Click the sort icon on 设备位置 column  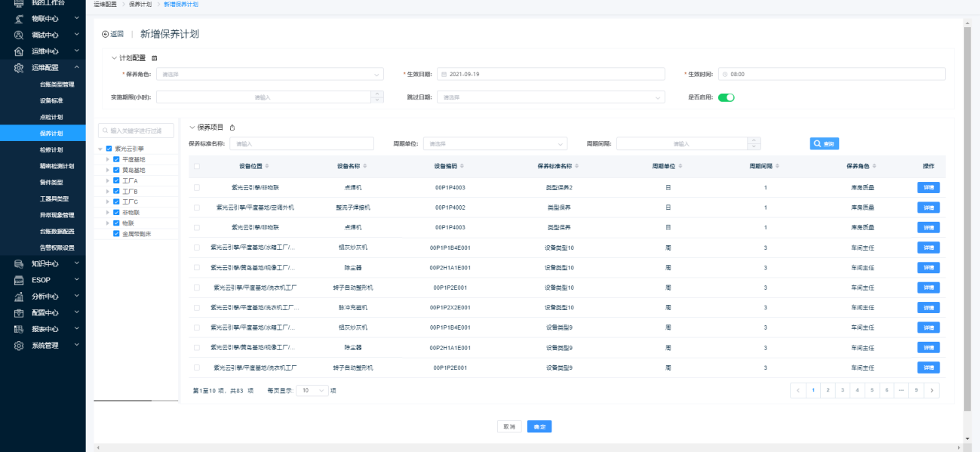point(267,166)
